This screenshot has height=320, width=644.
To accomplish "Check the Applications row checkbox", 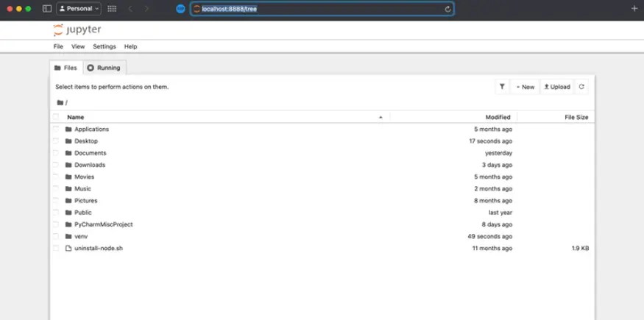I will click(56, 129).
